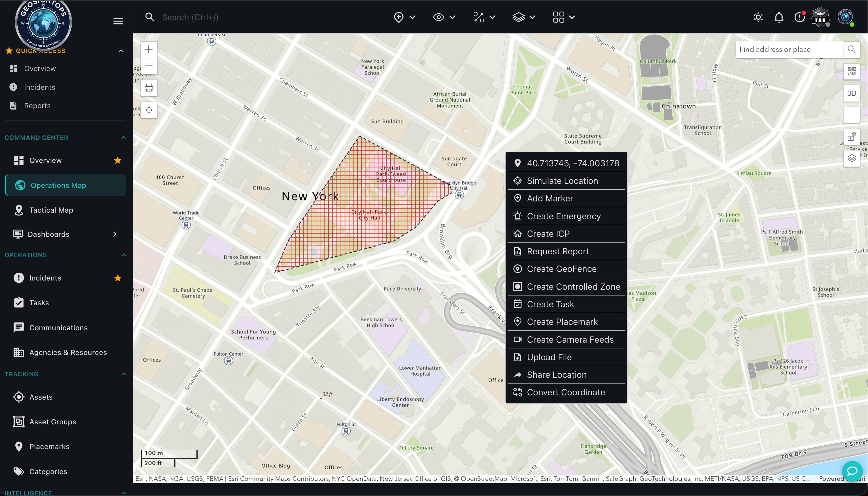Toggle favorite star on Operations Incidents
Image resolution: width=868 pixels, height=496 pixels.
click(x=118, y=278)
